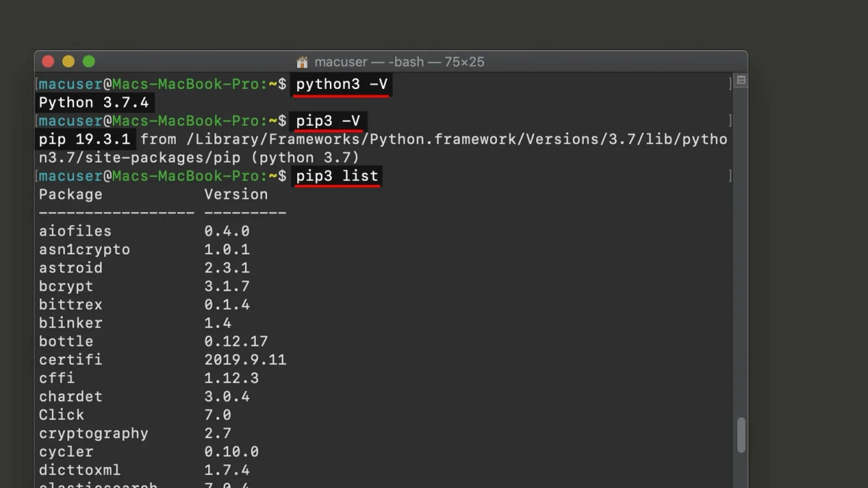Click the window title 'macuser — -bash — 75×25'
Screen dimensions: 868x488
[399, 62]
